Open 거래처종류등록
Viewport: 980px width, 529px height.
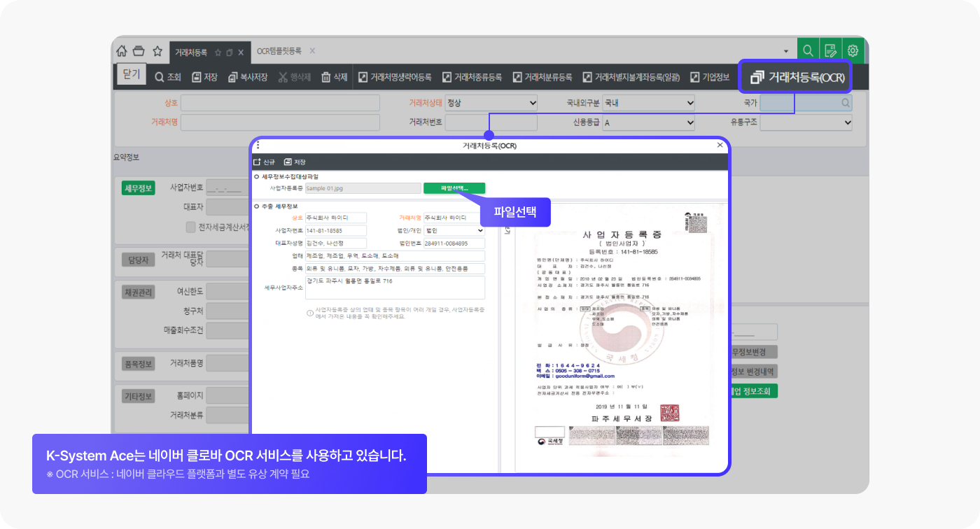click(x=472, y=77)
